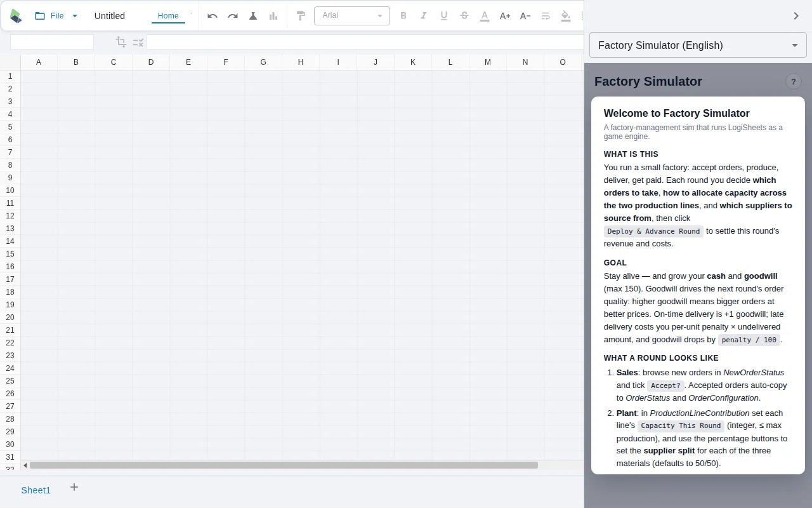Image resolution: width=812 pixels, height=508 pixels.
Task: Click the flask experiment icon
Action: (x=253, y=16)
